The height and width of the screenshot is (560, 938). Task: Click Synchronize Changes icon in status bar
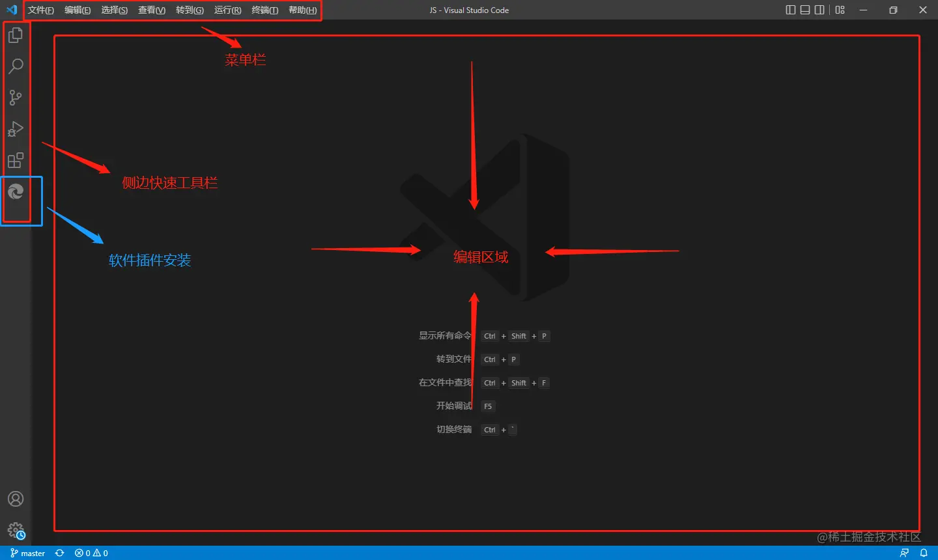pos(60,553)
